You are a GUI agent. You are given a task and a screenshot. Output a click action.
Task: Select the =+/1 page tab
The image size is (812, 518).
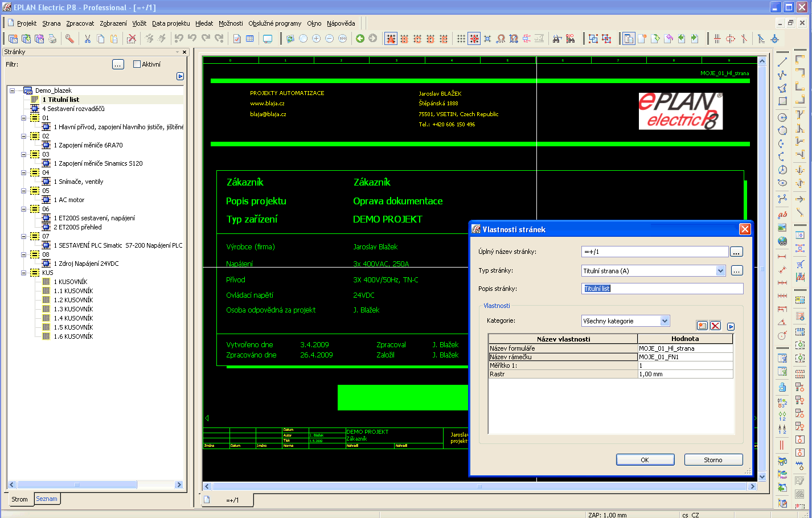pyautogui.click(x=228, y=500)
